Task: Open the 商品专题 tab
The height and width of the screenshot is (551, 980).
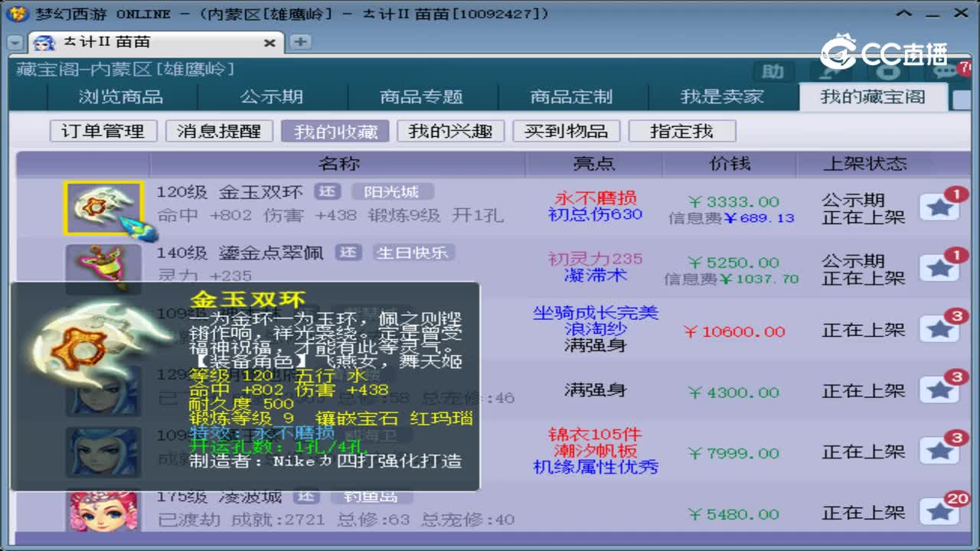Action: pos(422,97)
